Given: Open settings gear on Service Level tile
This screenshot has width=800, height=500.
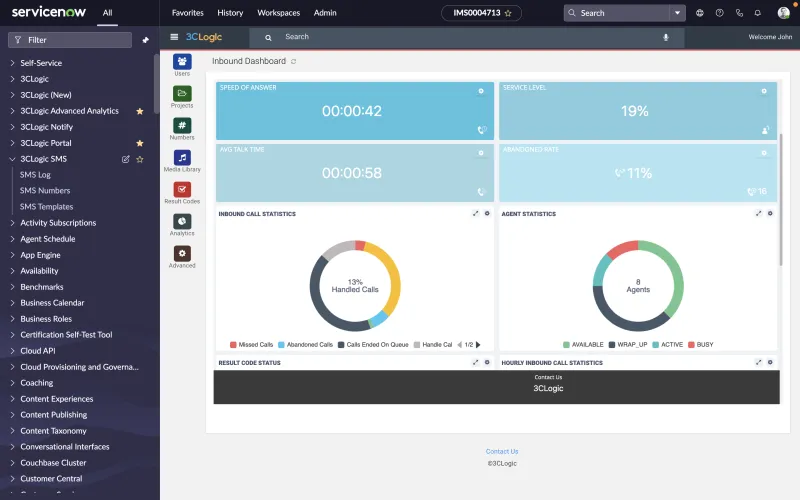Looking at the screenshot, I should pyautogui.click(x=764, y=91).
